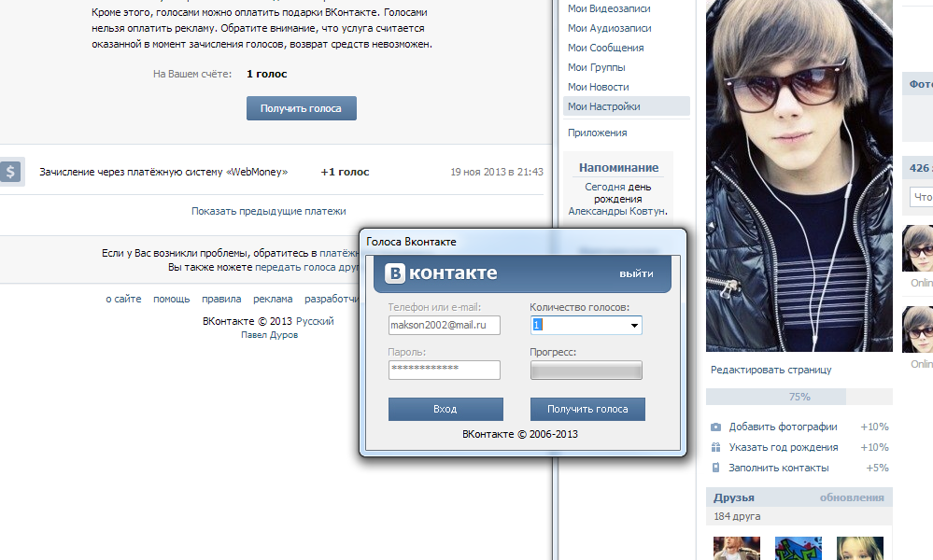The width and height of the screenshot is (933, 560).
Task: Click the Вход button in the dialog
Action: (x=445, y=409)
